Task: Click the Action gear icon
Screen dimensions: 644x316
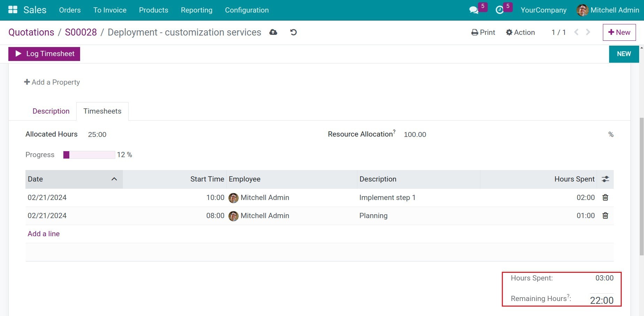Action: click(509, 32)
